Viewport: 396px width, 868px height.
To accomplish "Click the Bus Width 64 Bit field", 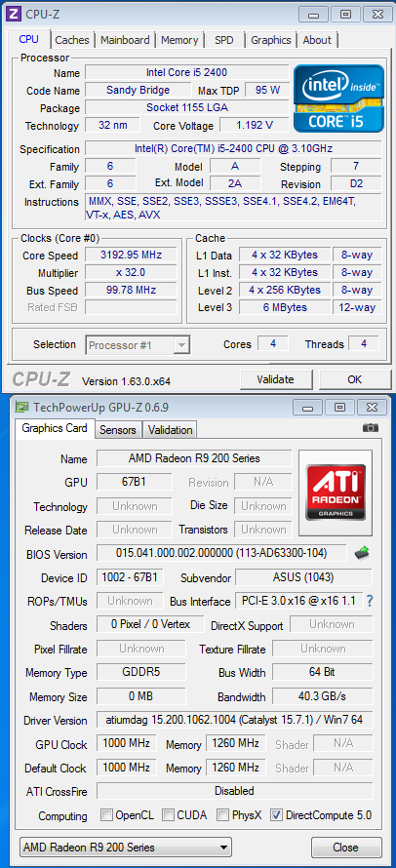I will pos(322,672).
